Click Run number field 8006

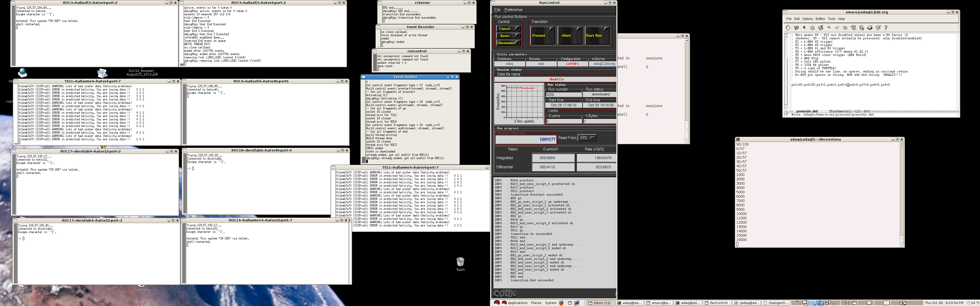563,95
